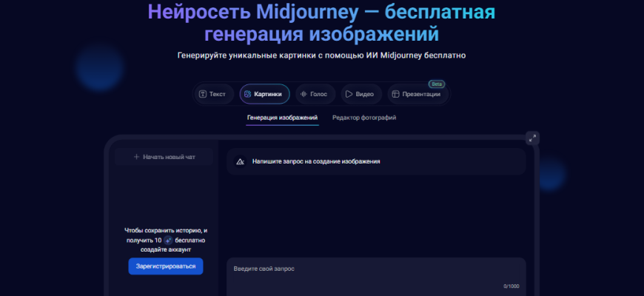
Task: Click the play icon for Видео
Action: point(348,94)
